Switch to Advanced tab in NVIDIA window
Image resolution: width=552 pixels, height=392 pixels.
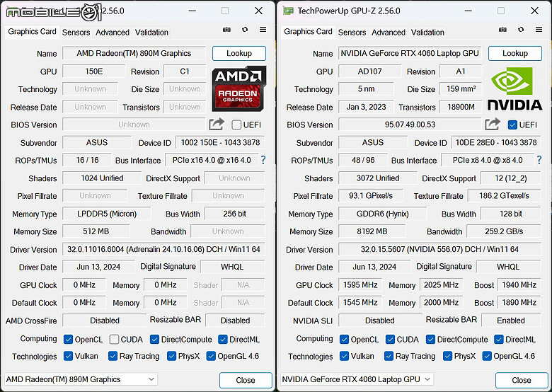389,33
